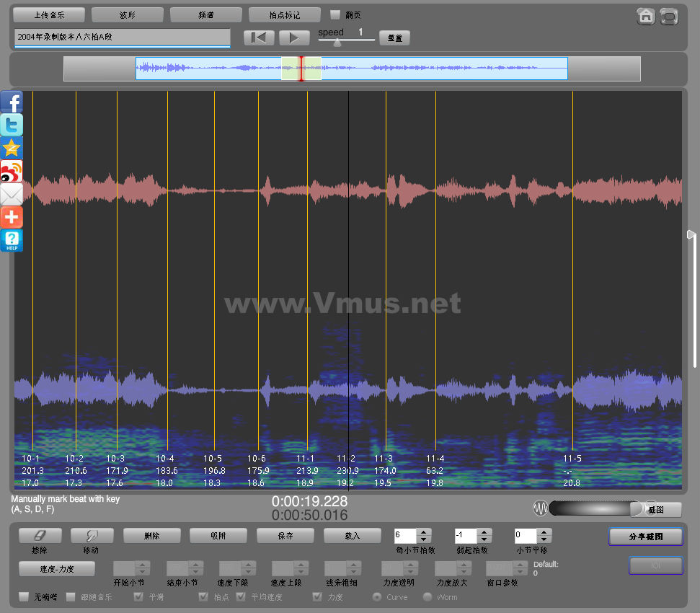Increase the 小节平移 bar shift stepper
Image resolution: width=700 pixels, height=613 pixels.
544,532
